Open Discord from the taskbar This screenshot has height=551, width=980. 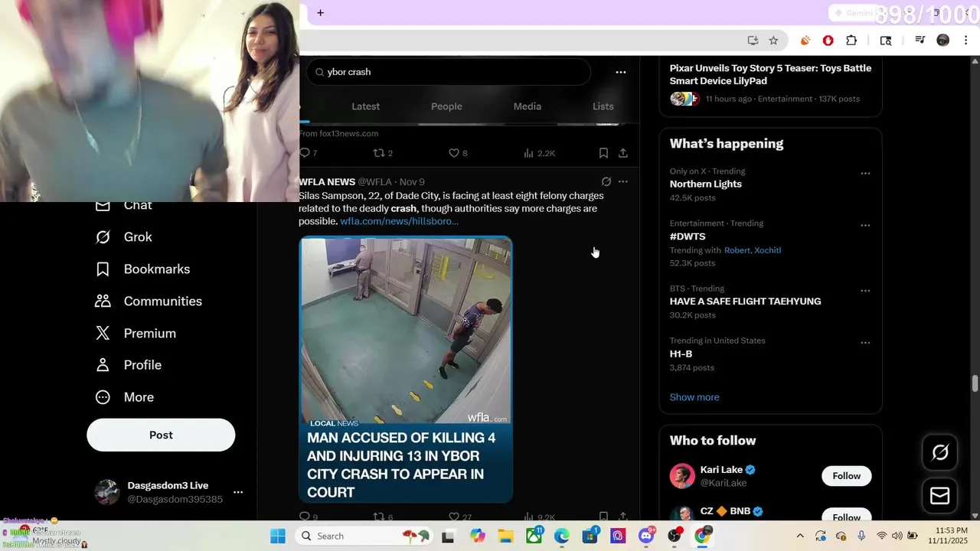click(646, 536)
